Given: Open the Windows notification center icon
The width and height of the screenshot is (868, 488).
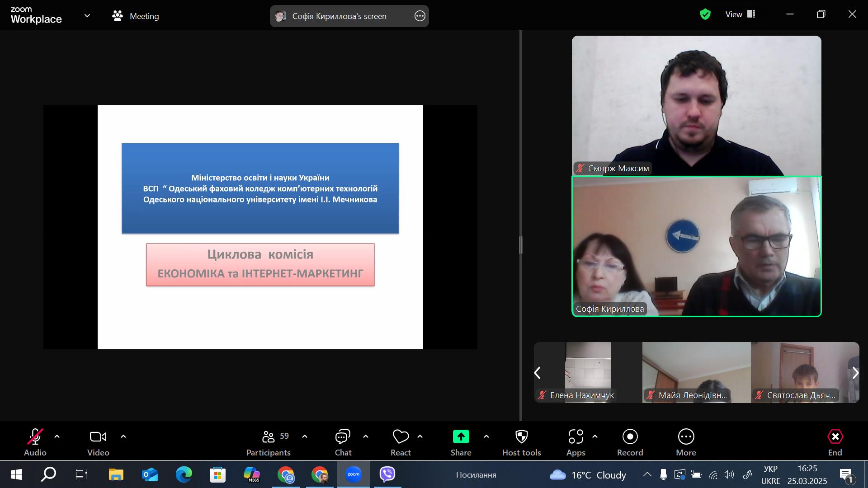Looking at the screenshot, I should coord(846,475).
